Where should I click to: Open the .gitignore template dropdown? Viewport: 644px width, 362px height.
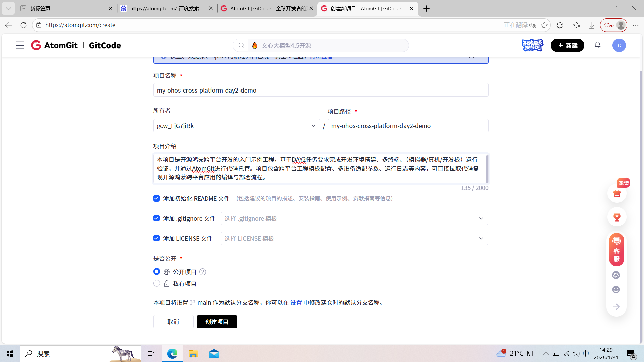click(354, 218)
